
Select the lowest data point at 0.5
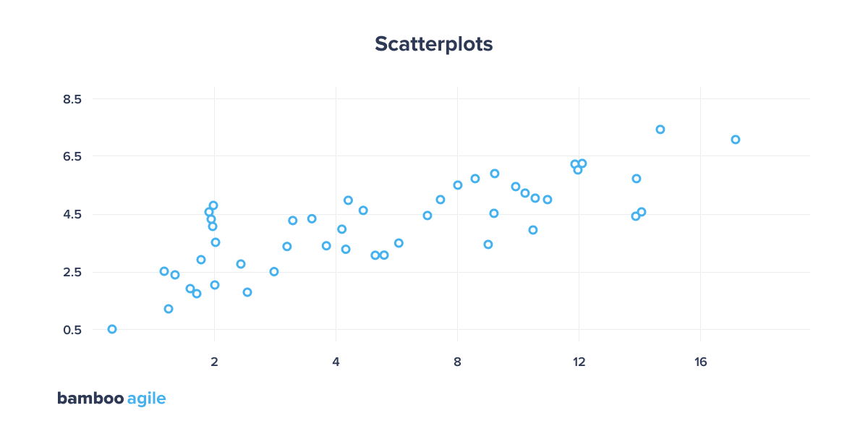(x=112, y=329)
